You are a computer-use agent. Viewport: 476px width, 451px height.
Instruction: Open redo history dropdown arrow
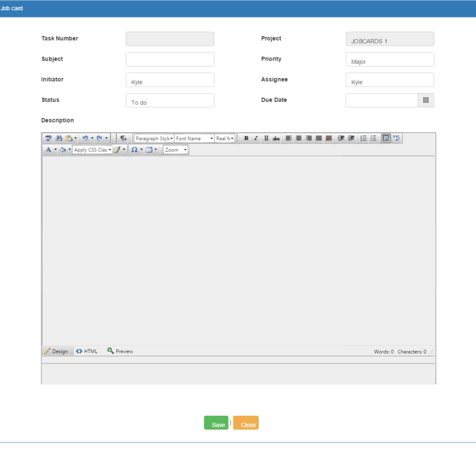click(106, 138)
